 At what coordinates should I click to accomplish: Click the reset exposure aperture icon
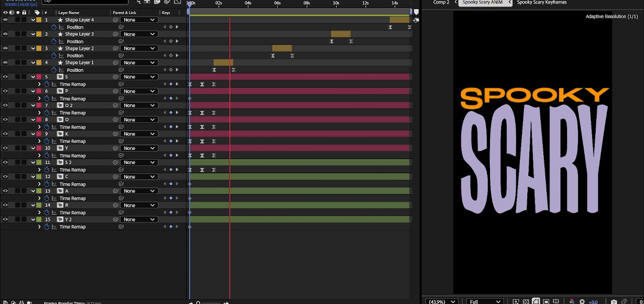pyautogui.click(x=582, y=301)
